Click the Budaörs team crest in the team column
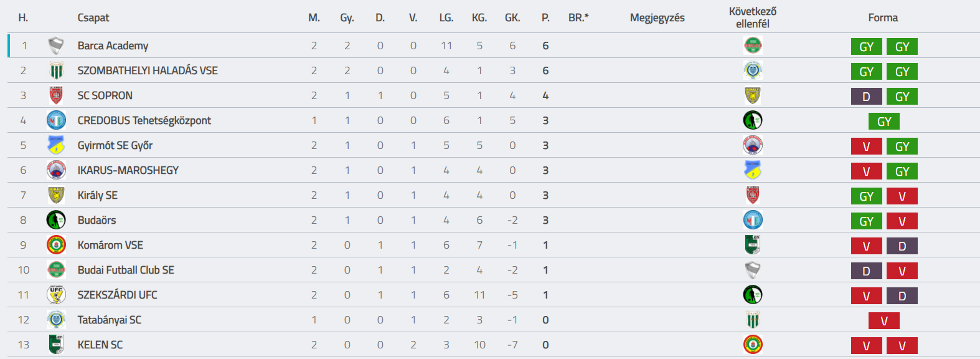This screenshot has height=359, width=980. pos(56,220)
